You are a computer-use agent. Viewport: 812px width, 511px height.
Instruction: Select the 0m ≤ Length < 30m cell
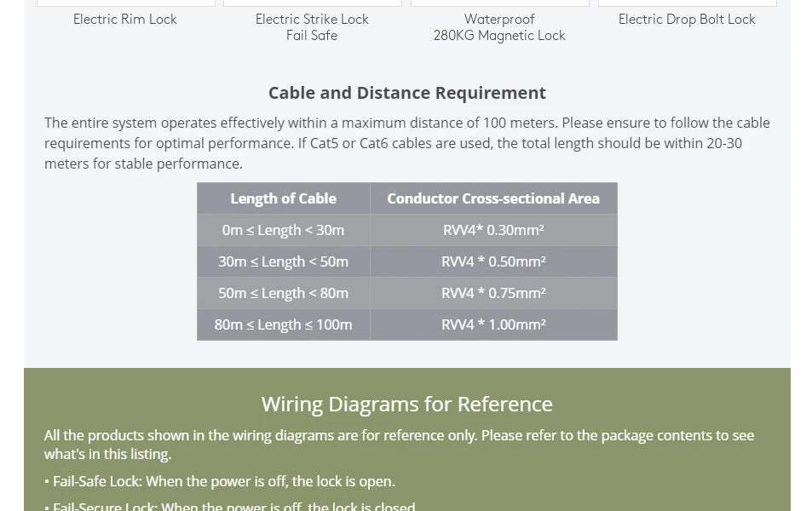(x=283, y=230)
